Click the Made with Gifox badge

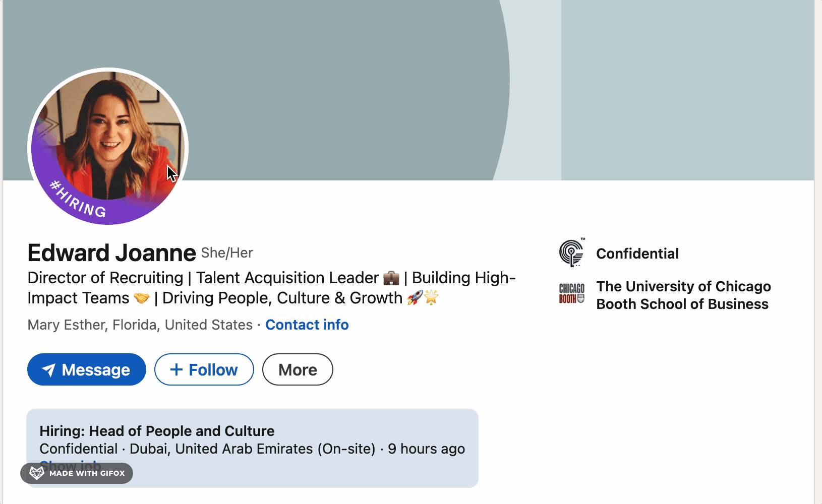[x=76, y=473]
